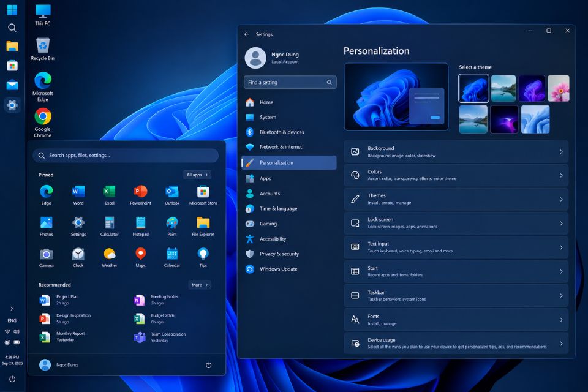Image resolution: width=588 pixels, height=392 pixels.
Task: Select the pink flower theme thumbnail
Action: pyautogui.click(x=559, y=89)
